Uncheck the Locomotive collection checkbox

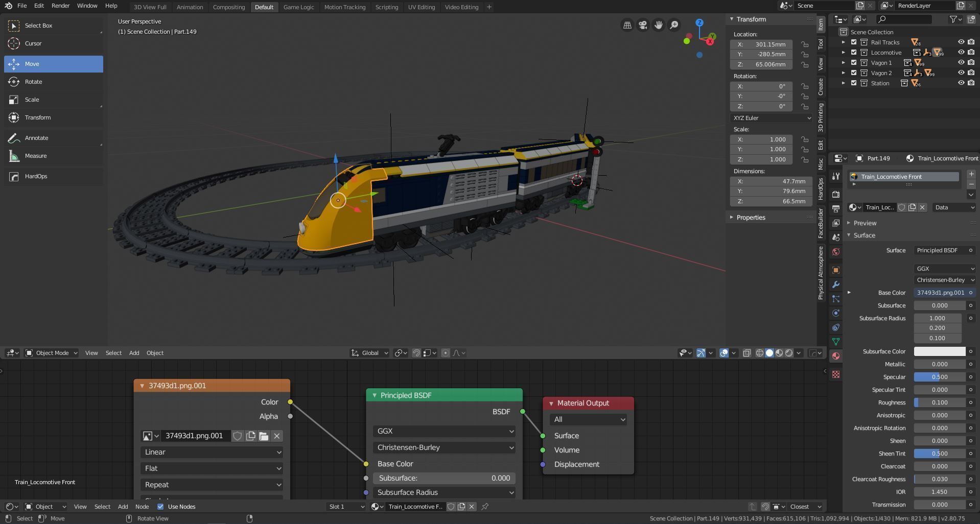pyautogui.click(x=854, y=53)
